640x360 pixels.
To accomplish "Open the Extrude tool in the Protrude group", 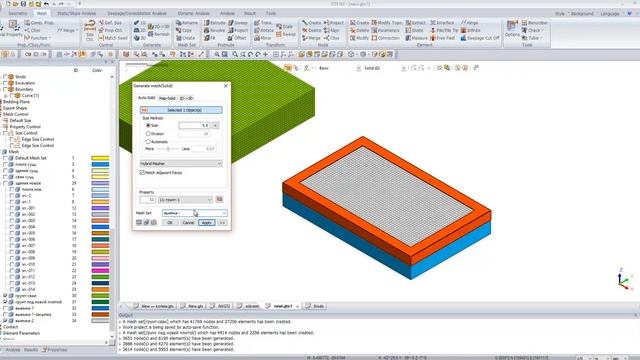I will (215, 23).
